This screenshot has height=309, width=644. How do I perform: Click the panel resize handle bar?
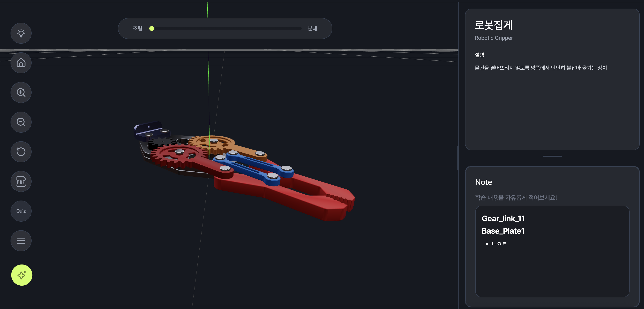[552, 156]
